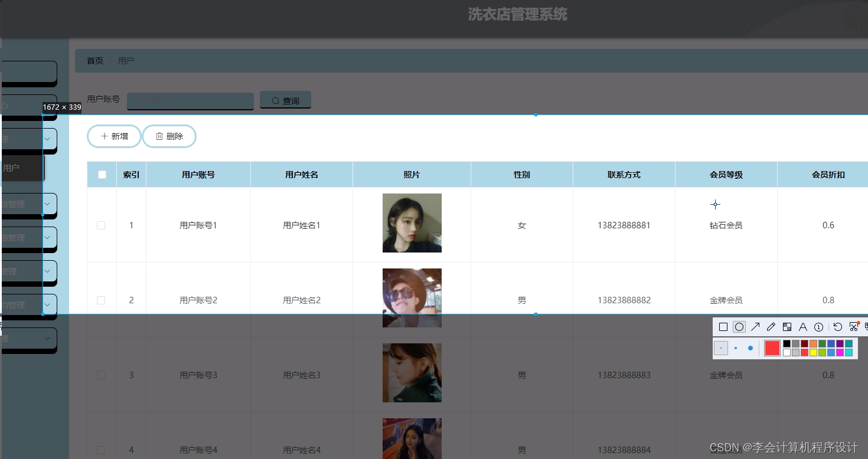The image size is (868, 459).
Task: Check the select-all checkbox in table header
Action: point(102,174)
